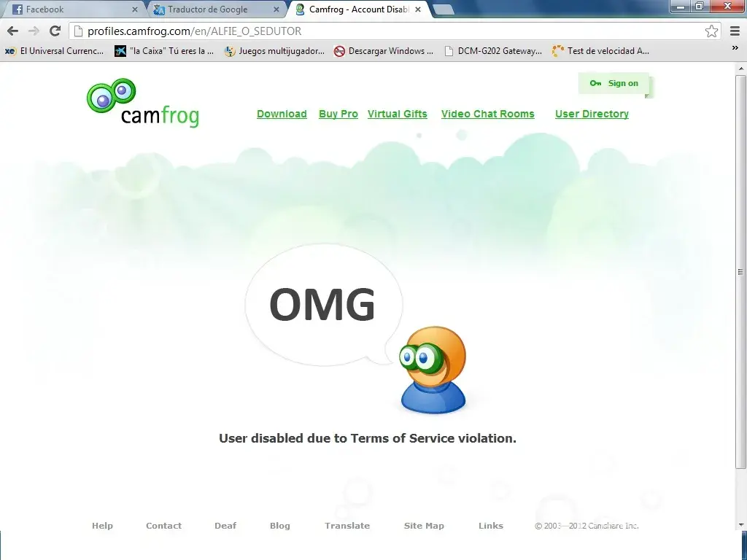The width and height of the screenshot is (747, 560).
Task: Switch to Traductor de Google tab
Action: click(x=208, y=9)
